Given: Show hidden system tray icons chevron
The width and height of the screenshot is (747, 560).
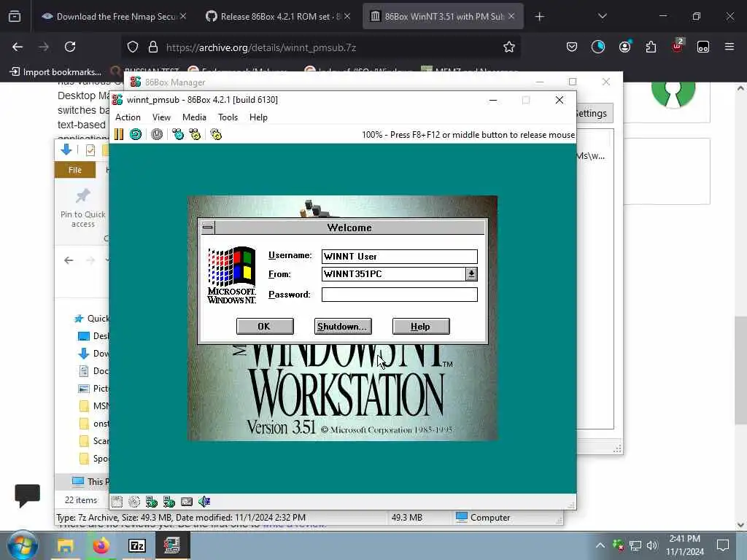Looking at the screenshot, I should (600, 545).
